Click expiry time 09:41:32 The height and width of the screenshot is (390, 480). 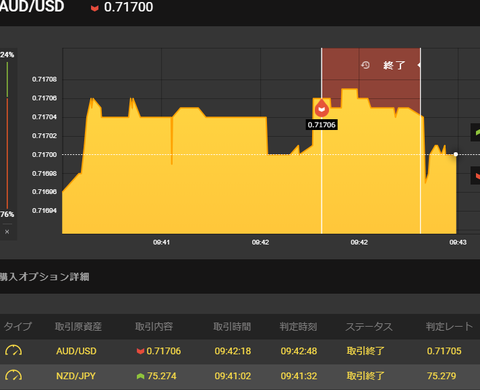click(299, 376)
